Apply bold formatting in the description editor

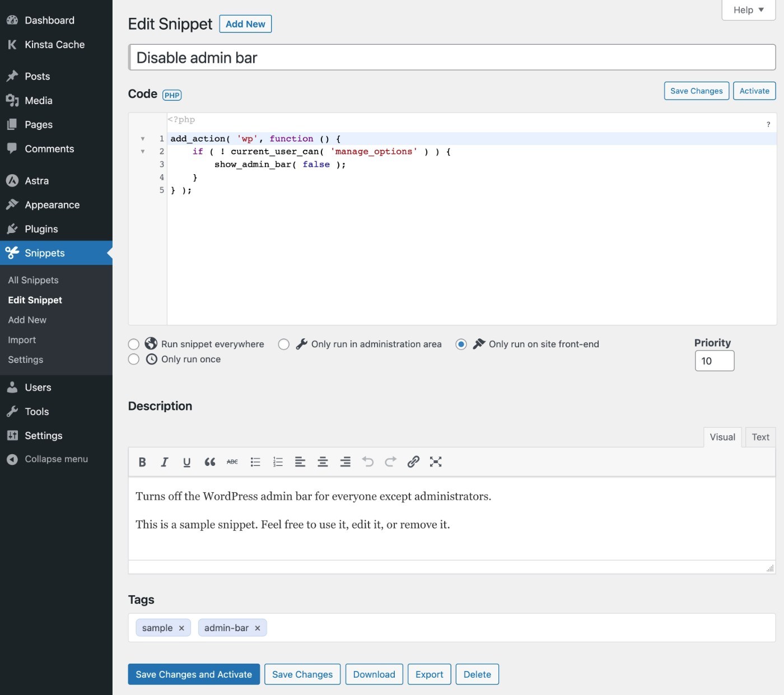[142, 461]
